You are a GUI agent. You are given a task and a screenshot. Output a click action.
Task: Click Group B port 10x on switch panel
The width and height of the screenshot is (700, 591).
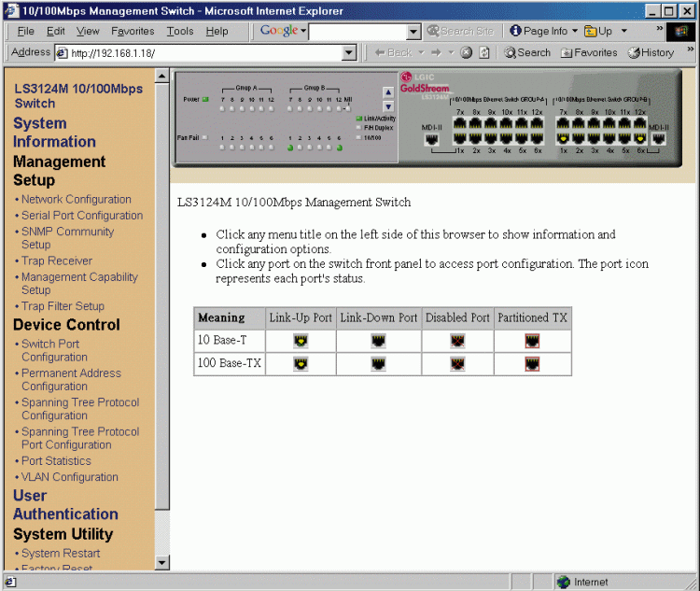[x=609, y=123]
